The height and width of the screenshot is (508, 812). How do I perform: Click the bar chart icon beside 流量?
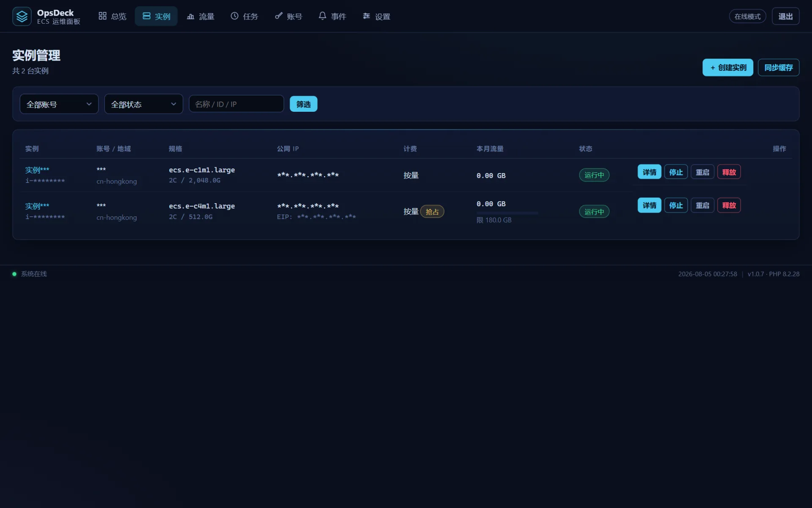point(191,16)
